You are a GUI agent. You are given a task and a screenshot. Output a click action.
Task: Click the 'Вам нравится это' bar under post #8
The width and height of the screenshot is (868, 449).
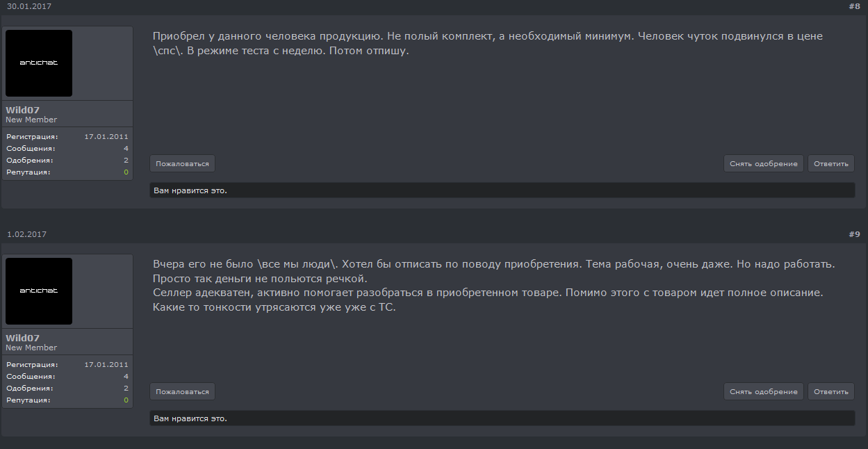(502, 190)
